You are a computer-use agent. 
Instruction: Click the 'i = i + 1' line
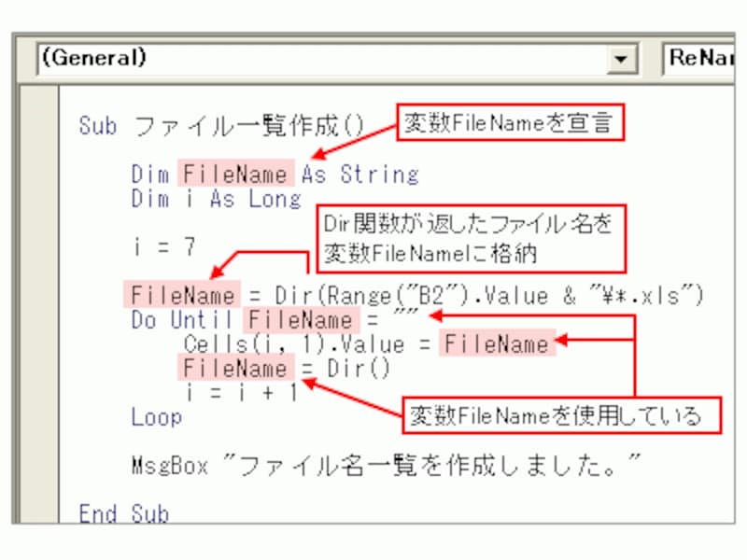click(242, 393)
